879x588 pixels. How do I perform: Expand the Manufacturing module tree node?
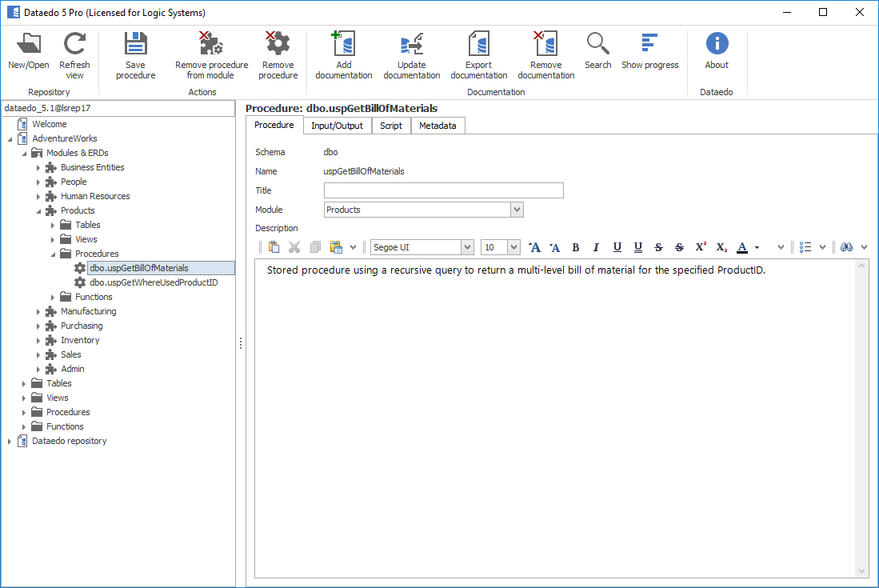pos(38,311)
